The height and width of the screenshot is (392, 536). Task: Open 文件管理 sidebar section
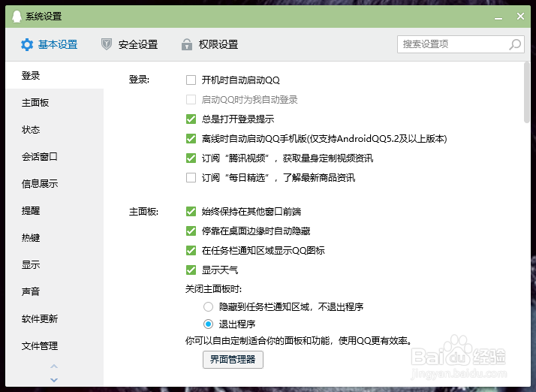pos(54,346)
